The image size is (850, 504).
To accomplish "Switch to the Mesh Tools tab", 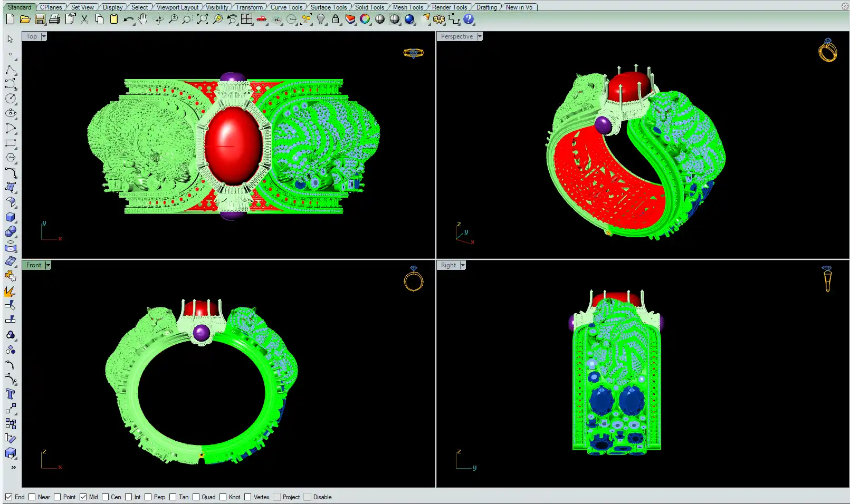I will point(408,7).
